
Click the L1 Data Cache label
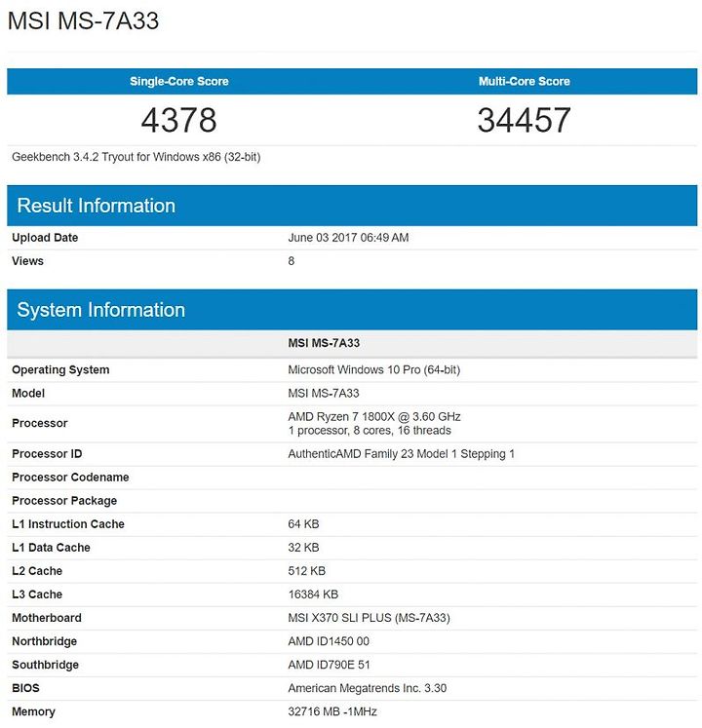pos(51,548)
